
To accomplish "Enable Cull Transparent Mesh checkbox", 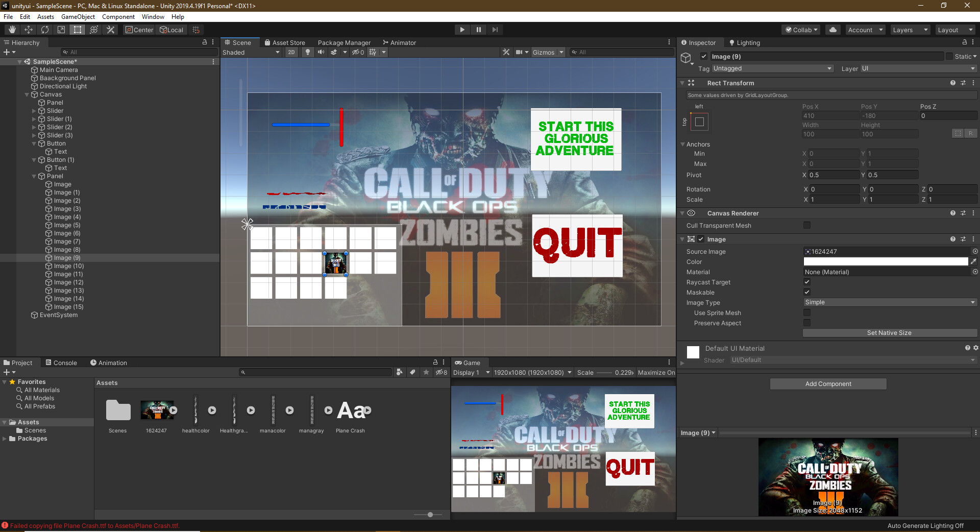I will pos(806,225).
